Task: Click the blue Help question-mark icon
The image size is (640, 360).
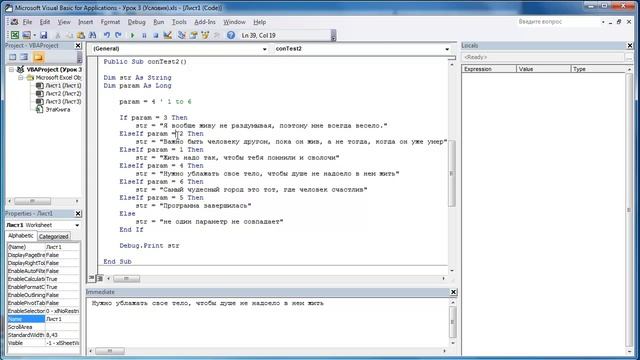Action: 231,36
